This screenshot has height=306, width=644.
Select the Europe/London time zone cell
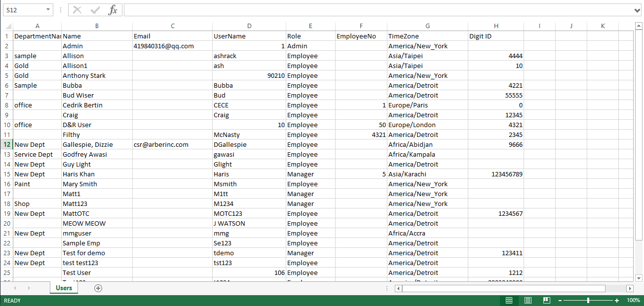pyautogui.click(x=428, y=125)
